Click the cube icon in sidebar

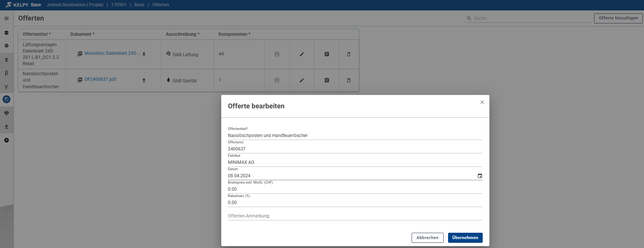click(6, 46)
